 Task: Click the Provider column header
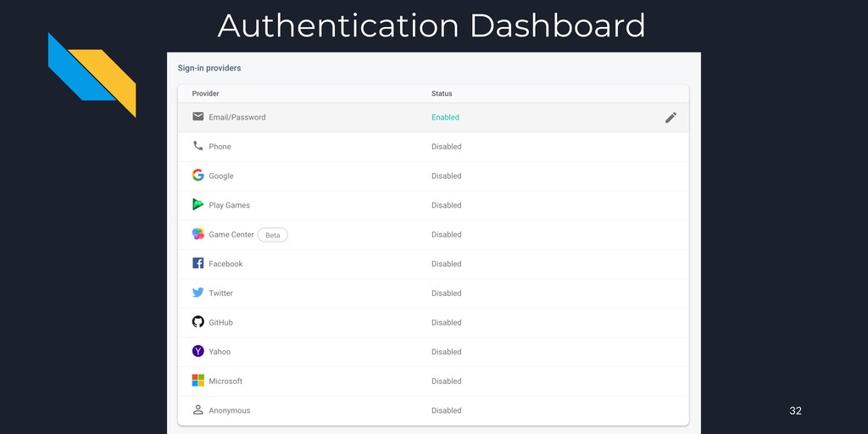pyautogui.click(x=205, y=93)
